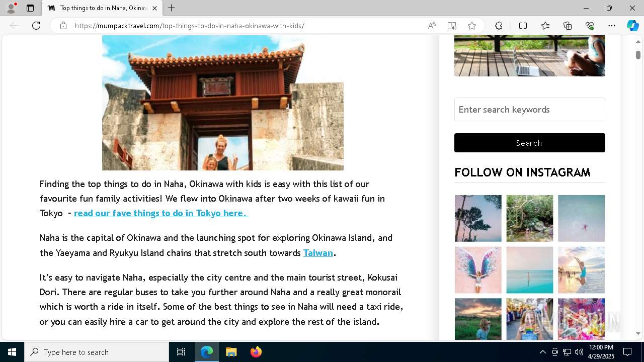Open Instagram photo of jungle stream
This screenshot has width=644, height=362.
pyautogui.click(x=530, y=218)
